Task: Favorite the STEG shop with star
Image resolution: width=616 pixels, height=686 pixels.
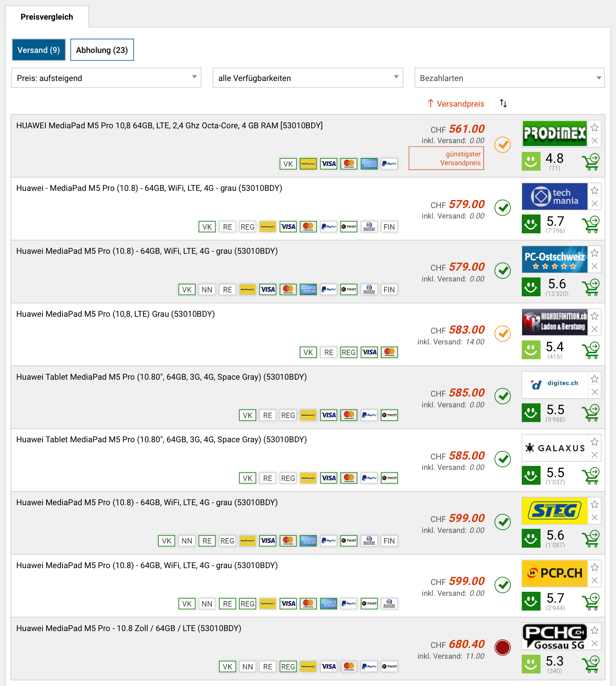Action: coord(595,504)
